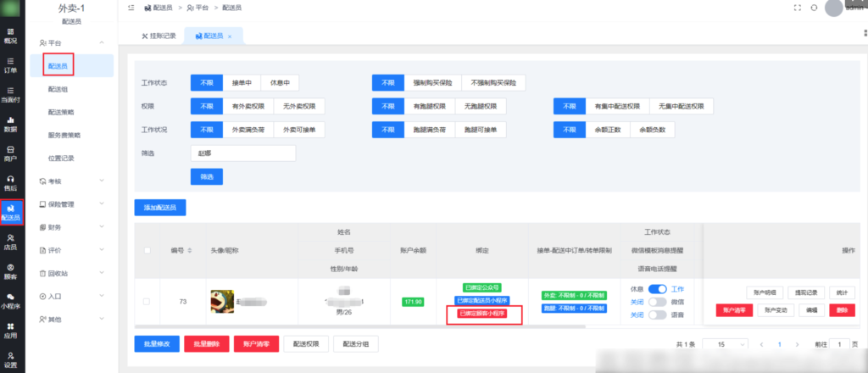
Task: Select 接单中 work status filter
Action: [x=242, y=83]
